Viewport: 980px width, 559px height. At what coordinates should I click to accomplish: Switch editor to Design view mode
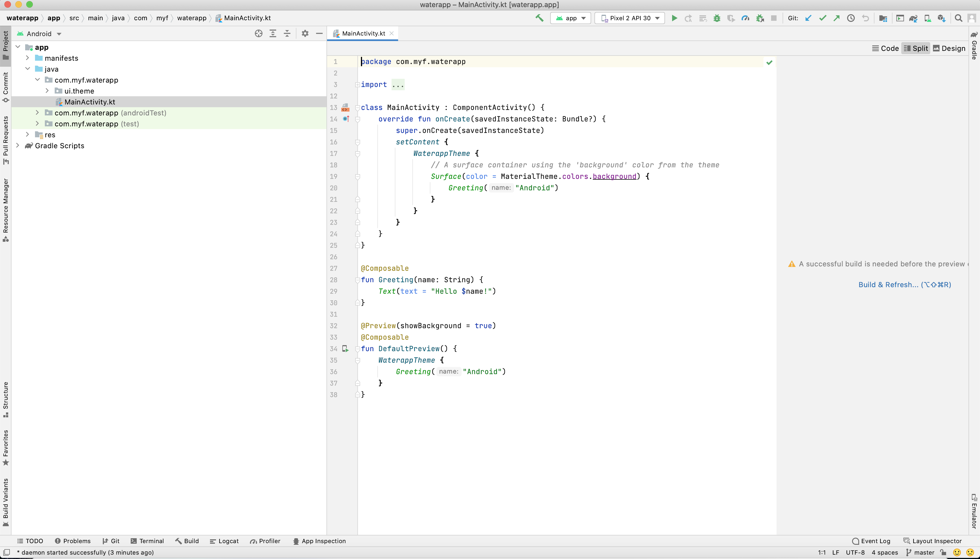(x=949, y=48)
